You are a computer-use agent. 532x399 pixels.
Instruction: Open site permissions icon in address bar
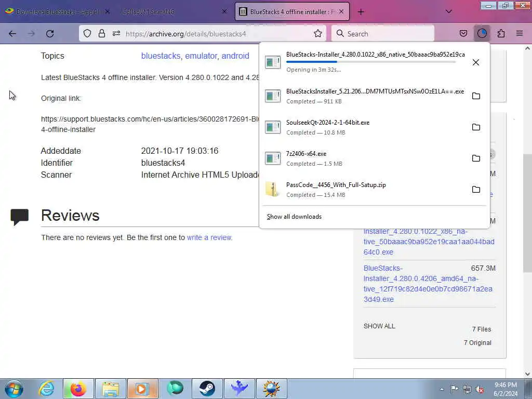click(116, 33)
